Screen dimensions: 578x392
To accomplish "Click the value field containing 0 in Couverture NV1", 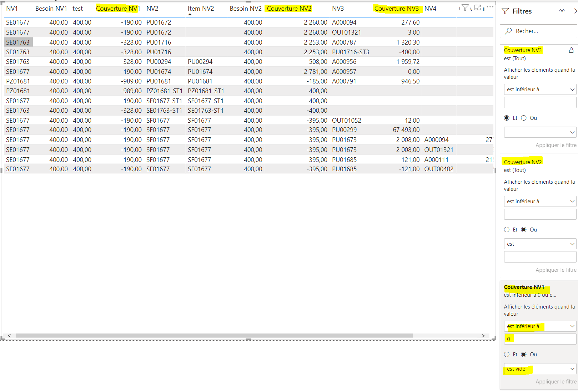I will coord(540,339).
